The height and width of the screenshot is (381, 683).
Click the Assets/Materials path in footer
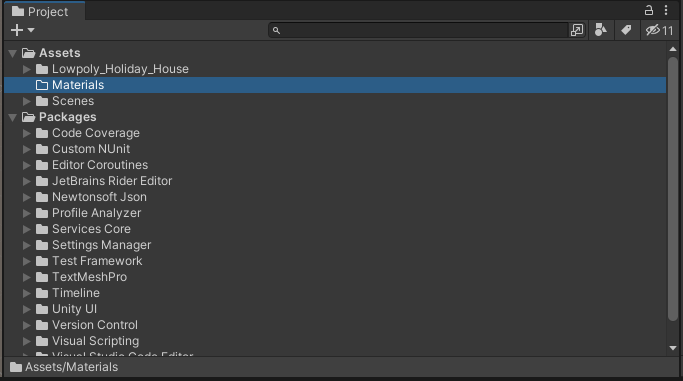click(71, 367)
